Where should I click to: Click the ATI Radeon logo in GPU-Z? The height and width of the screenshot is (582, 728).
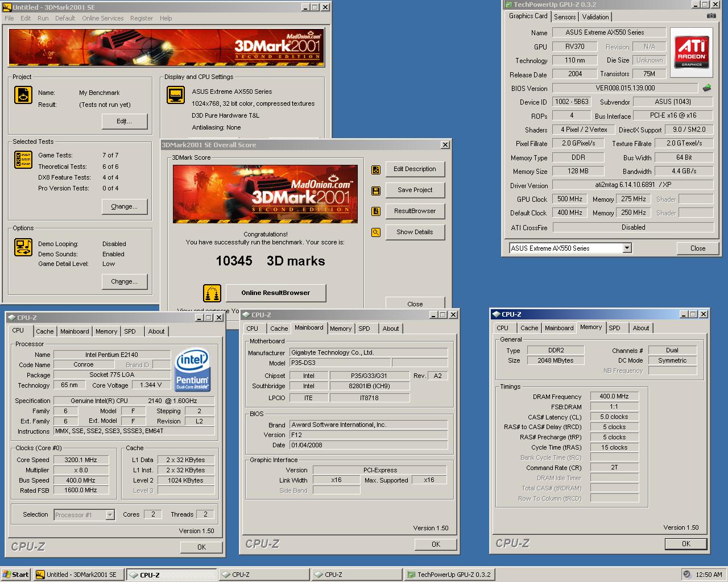692,52
